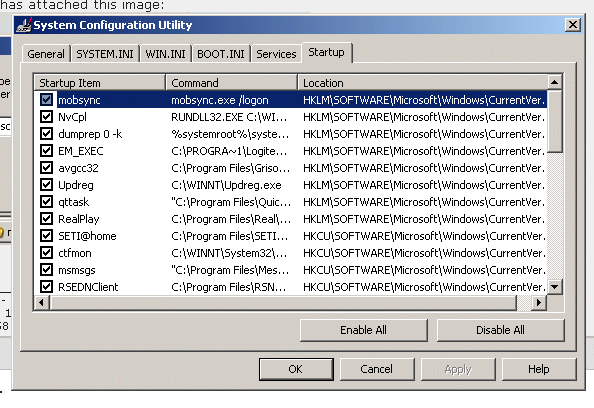
Task: Select the 'dumprep 0 -k' item name
Action: pyautogui.click(x=90, y=134)
